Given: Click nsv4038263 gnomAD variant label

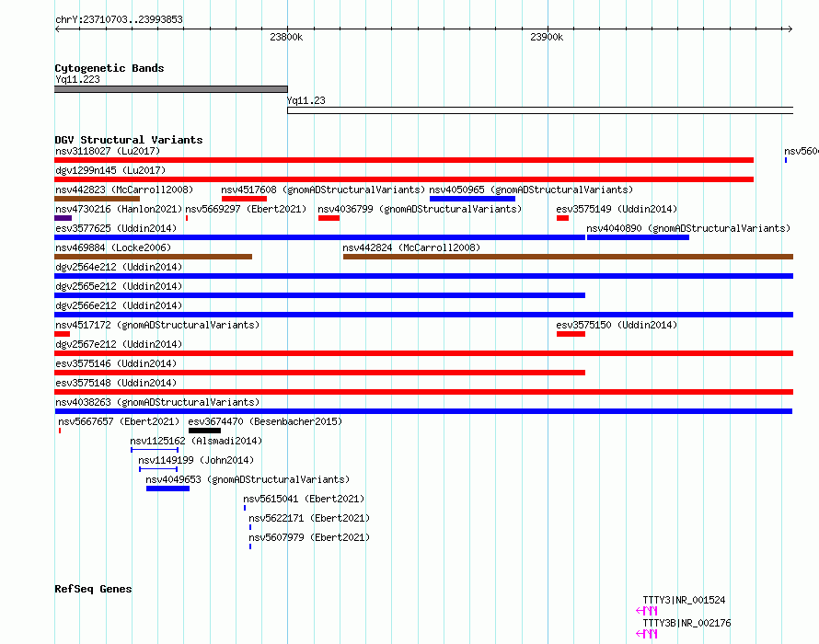Looking at the screenshot, I should click(x=157, y=402).
